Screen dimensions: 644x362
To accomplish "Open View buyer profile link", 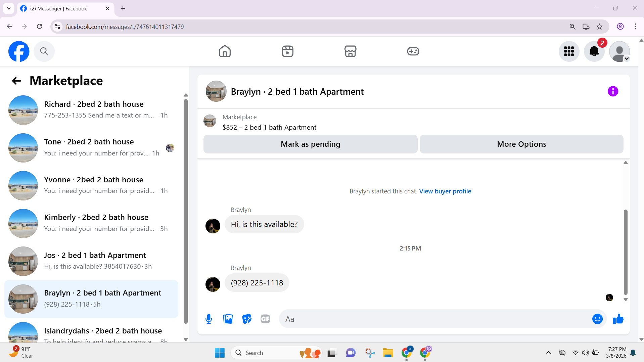I will [x=445, y=191].
